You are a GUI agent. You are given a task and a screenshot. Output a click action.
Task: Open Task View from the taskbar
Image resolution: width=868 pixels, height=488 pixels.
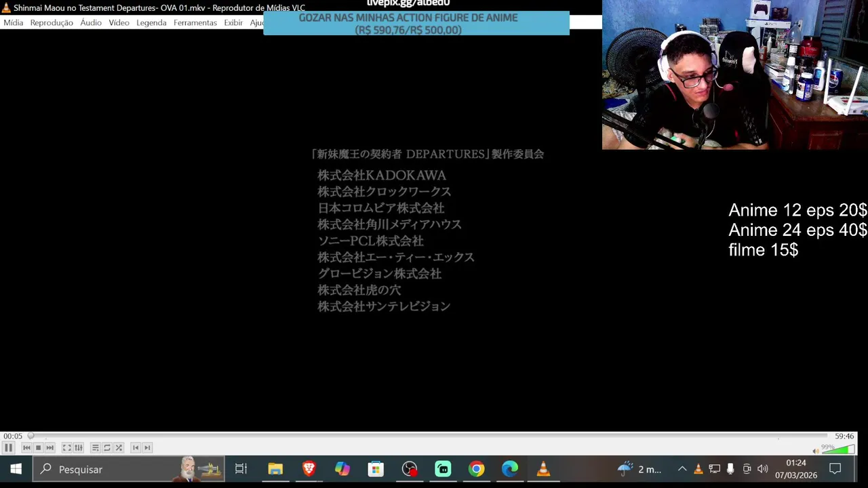[241, 469]
